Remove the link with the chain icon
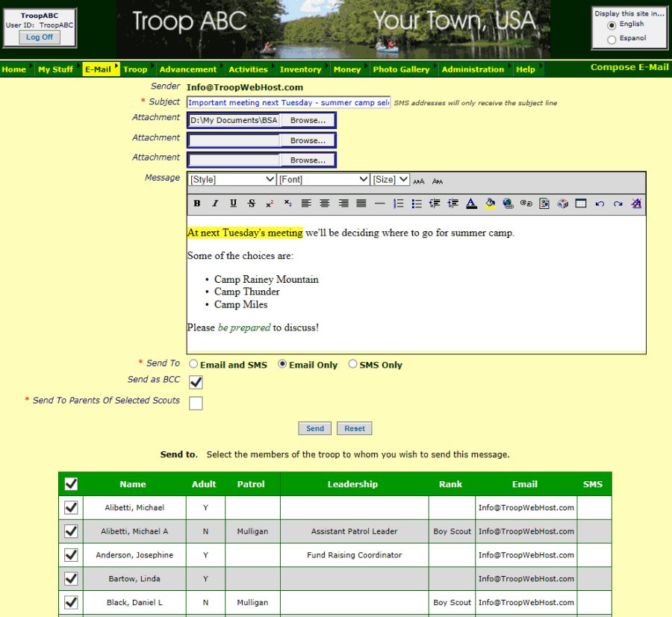Image resolution: width=672 pixels, height=617 pixels. 526,204
